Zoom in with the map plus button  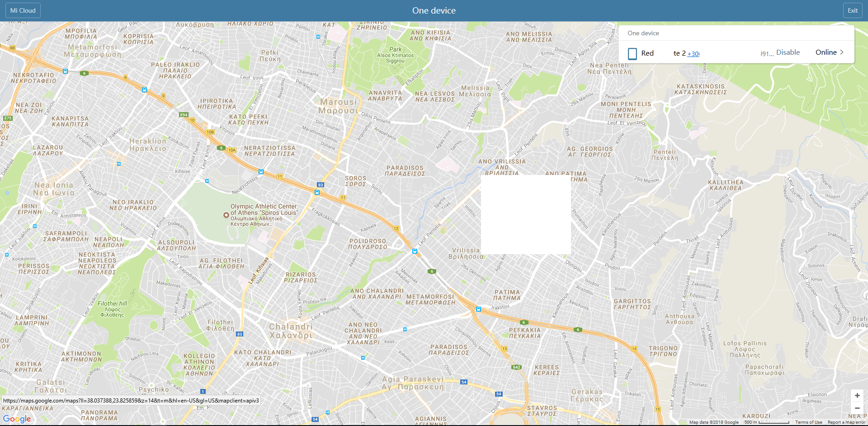click(x=857, y=396)
